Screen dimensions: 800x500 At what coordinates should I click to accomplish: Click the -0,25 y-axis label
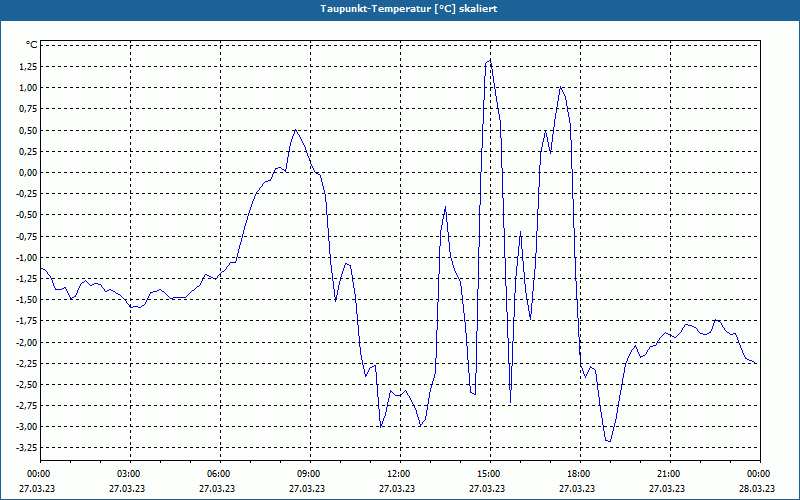(x=27, y=193)
